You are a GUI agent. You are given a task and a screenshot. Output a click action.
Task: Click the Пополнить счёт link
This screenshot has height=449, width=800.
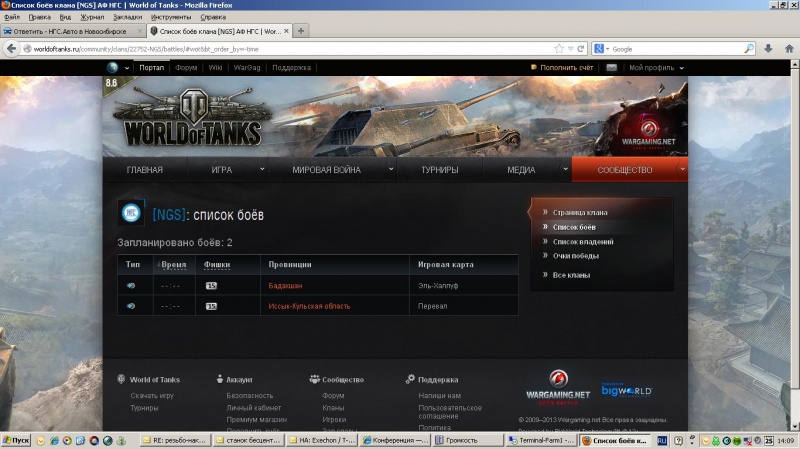(x=567, y=68)
